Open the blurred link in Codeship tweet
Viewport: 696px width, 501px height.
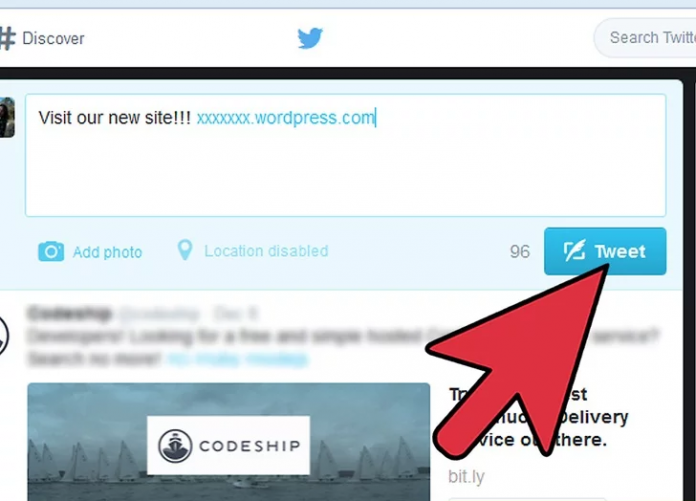click(x=237, y=359)
